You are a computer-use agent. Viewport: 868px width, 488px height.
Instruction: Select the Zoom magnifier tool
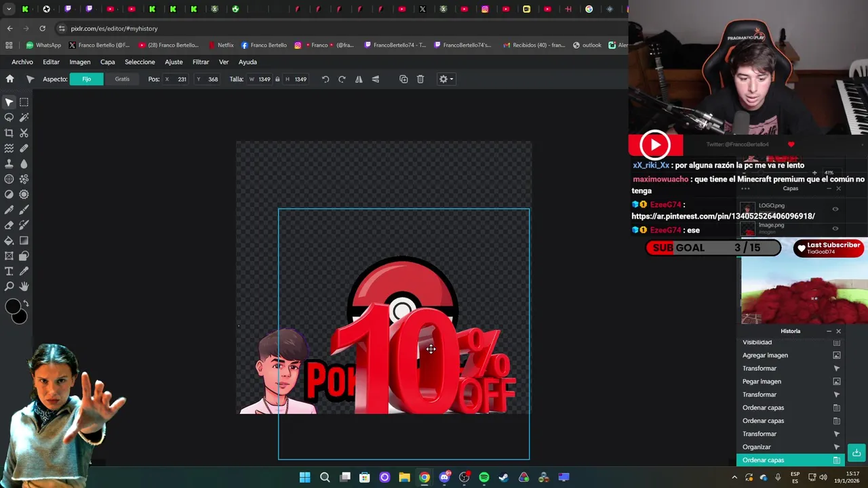[9, 287]
